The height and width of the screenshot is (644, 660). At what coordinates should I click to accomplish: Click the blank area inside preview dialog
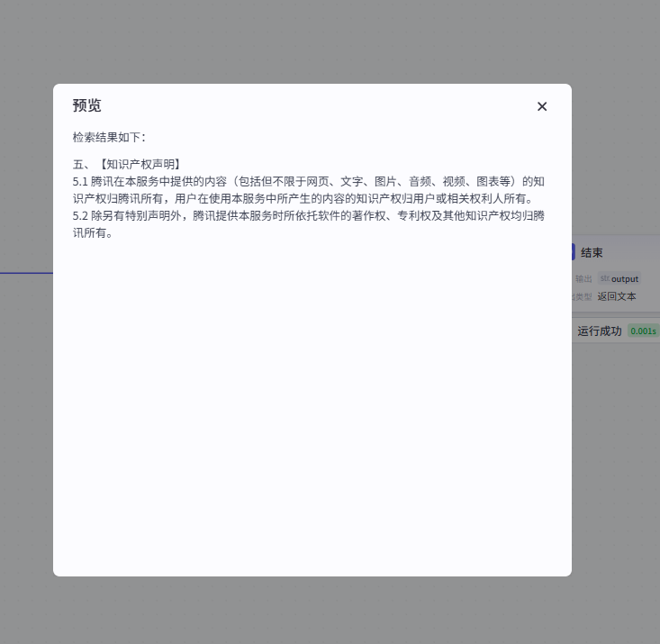tap(311, 405)
